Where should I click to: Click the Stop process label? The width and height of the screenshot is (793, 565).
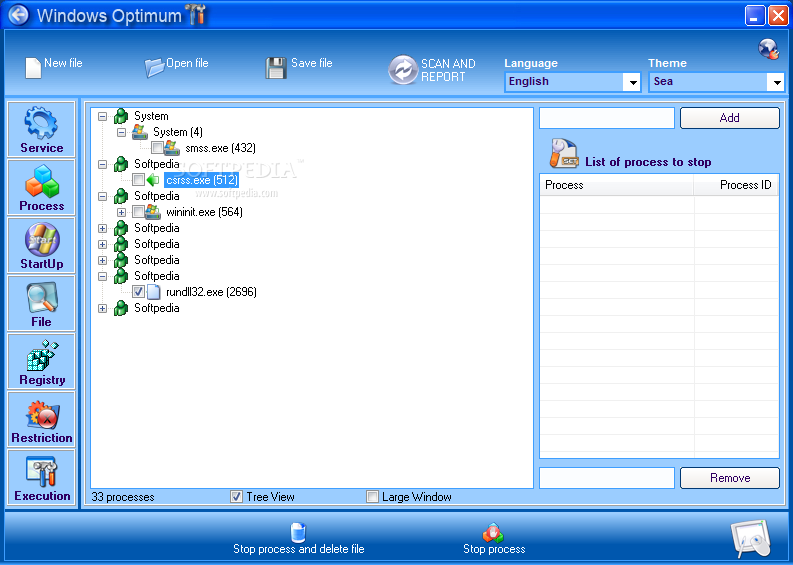(494, 549)
